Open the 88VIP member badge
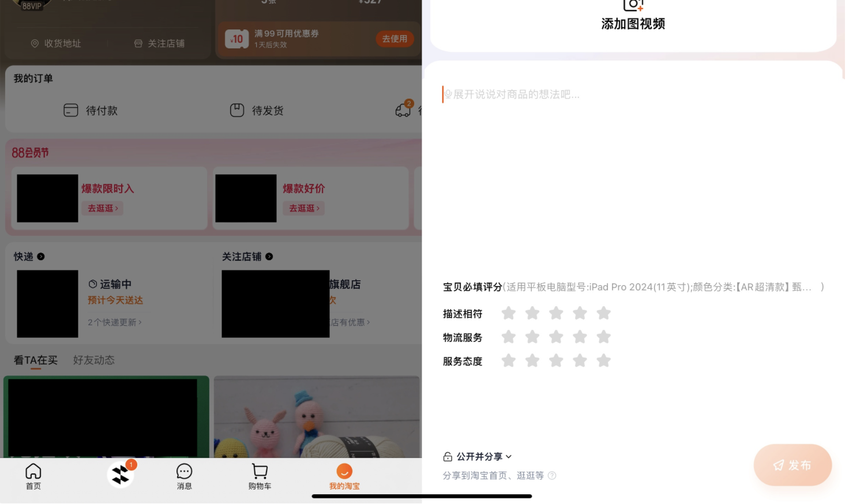This screenshot has height=504, width=849. pyautogui.click(x=32, y=6)
